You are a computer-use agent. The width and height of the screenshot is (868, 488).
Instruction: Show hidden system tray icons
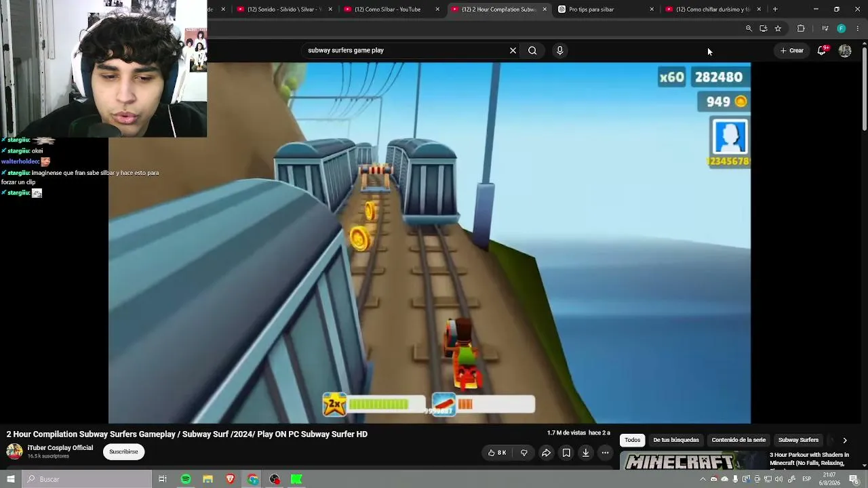(x=703, y=479)
